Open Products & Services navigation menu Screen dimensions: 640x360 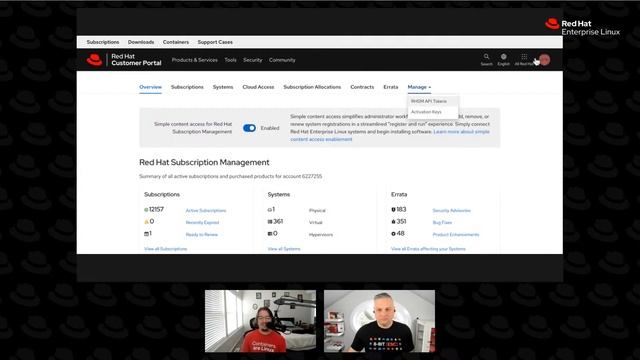point(194,60)
